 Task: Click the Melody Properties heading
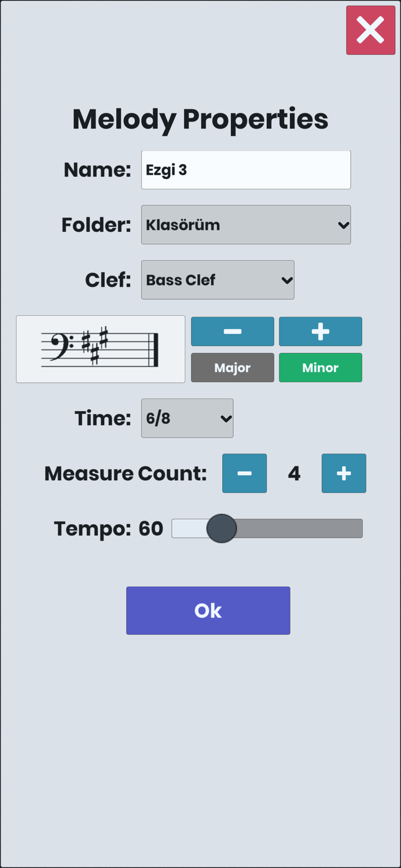200,119
